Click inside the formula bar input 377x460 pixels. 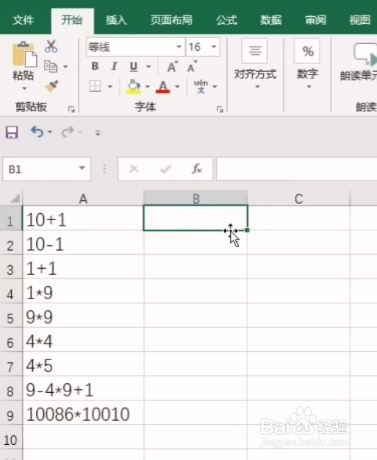coord(297,169)
